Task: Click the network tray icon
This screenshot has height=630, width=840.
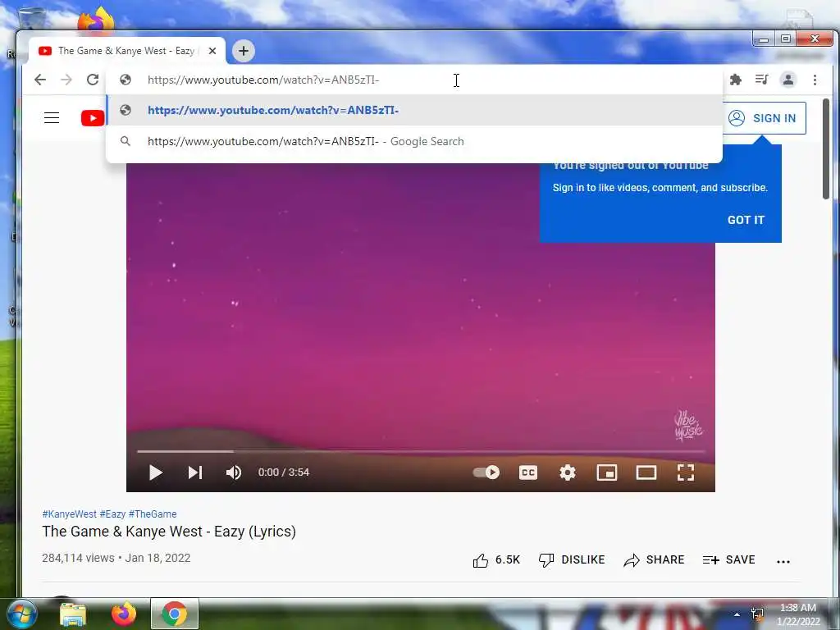Action: [x=757, y=614]
